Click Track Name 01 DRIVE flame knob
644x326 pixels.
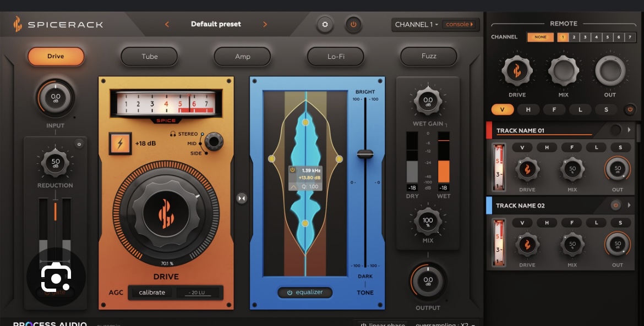click(527, 169)
